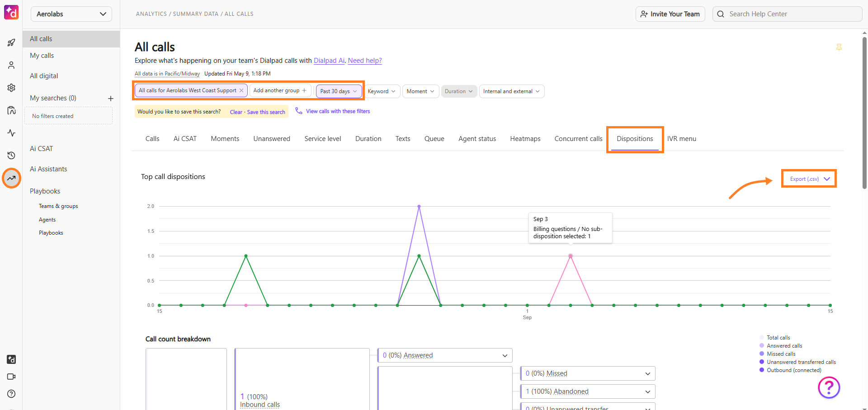This screenshot has width=868, height=410.
Task: Open the Duration filter dropdown
Action: point(459,91)
